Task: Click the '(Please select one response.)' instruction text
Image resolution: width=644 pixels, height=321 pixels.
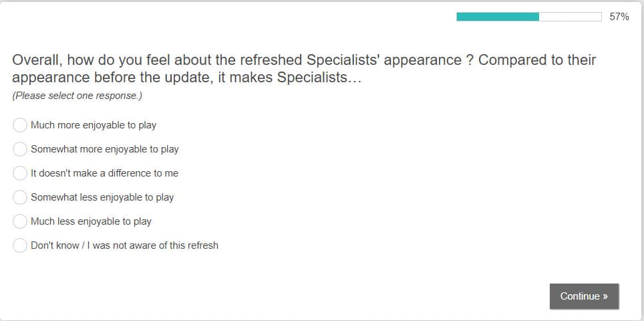Action: tap(77, 96)
